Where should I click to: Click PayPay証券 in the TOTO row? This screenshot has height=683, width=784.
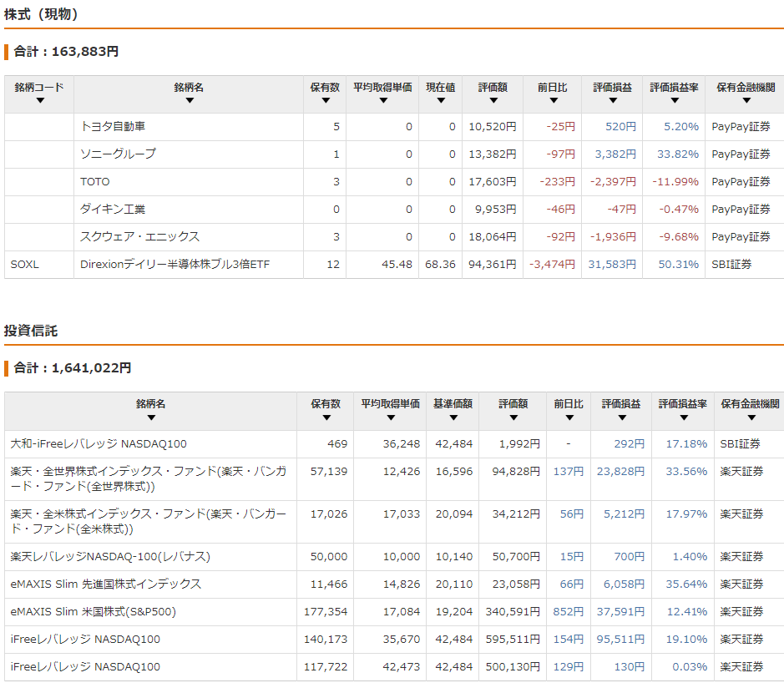(741, 181)
